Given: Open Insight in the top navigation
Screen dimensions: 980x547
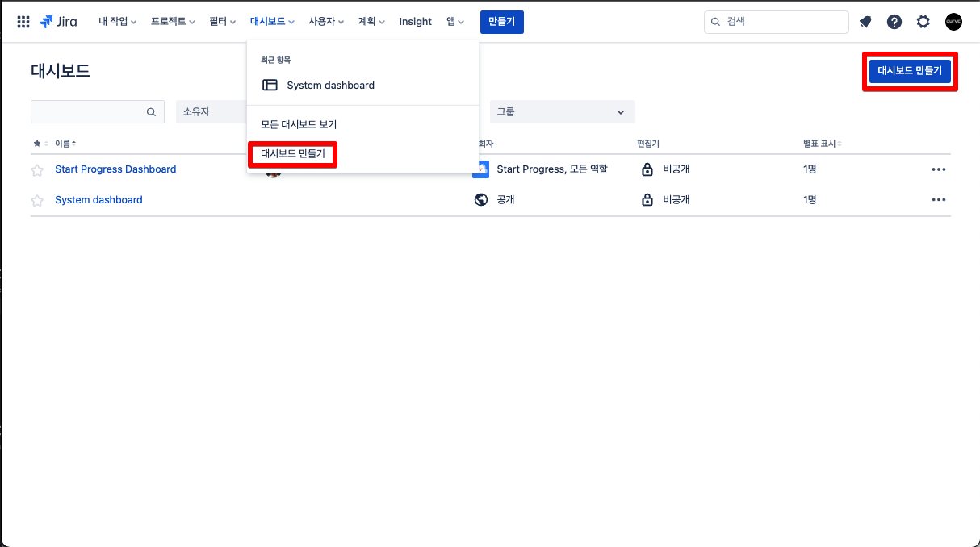Looking at the screenshot, I should 415,22.
